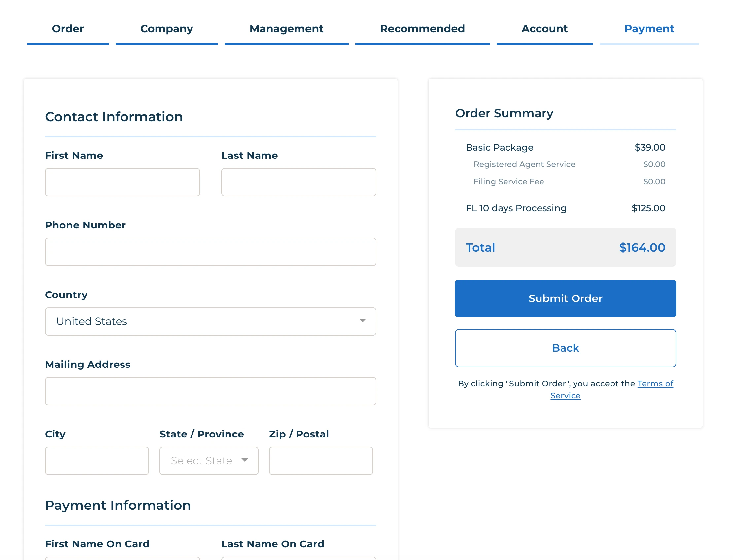Click the Country dropdown arrow icon
Screen dimensions: 733x560
362,321
